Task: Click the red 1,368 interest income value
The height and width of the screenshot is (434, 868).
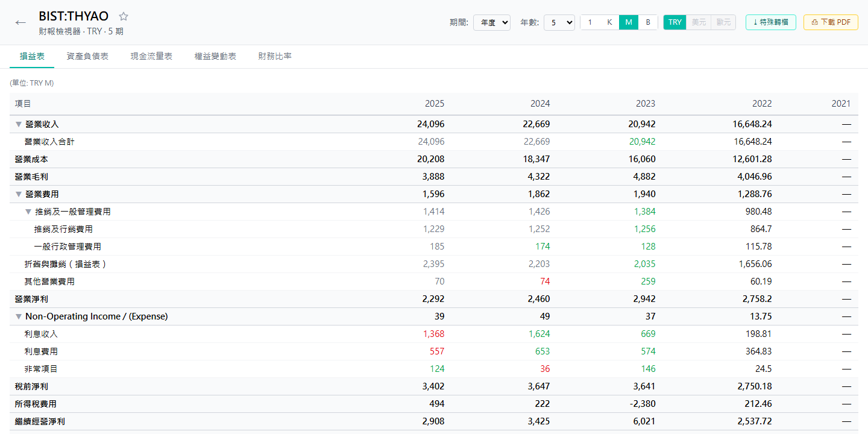Action: [x=433, y=334]
